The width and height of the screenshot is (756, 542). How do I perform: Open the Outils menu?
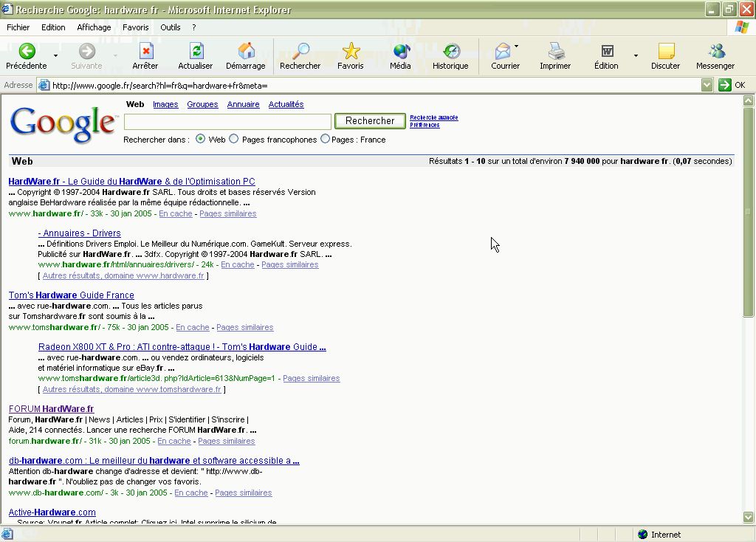pyautogui.click(x=171, y=27)
